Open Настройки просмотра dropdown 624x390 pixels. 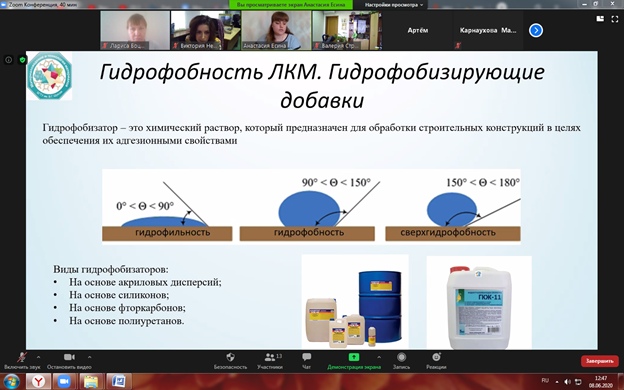tap(394, 5)
